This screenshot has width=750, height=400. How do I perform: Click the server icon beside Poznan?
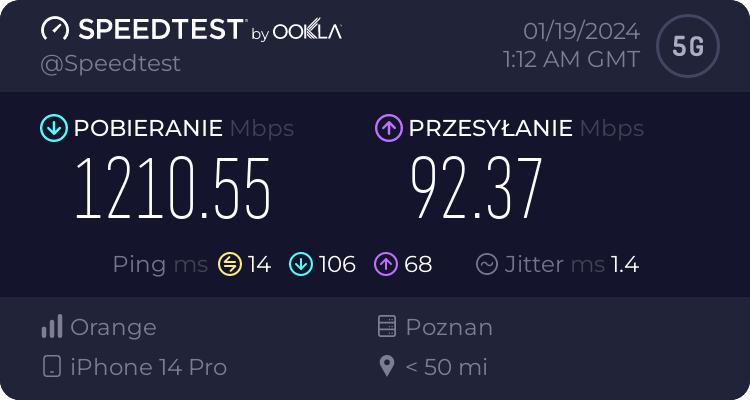387,327
